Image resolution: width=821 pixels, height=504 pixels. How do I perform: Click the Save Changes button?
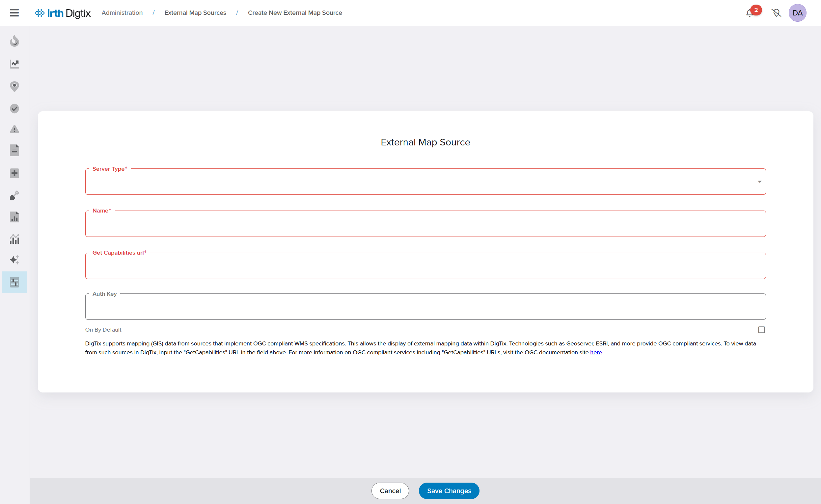(x=449, y=491)
